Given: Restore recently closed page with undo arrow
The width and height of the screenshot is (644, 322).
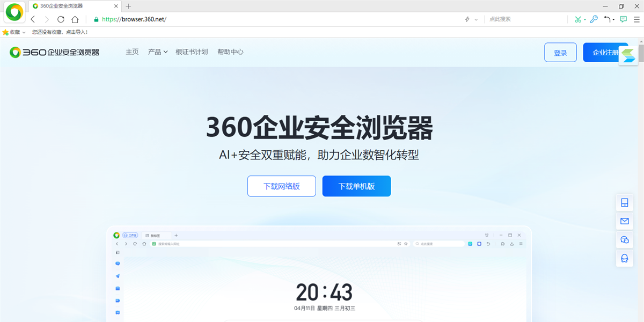Looking at the screenshot, I should tap(607, 19).
